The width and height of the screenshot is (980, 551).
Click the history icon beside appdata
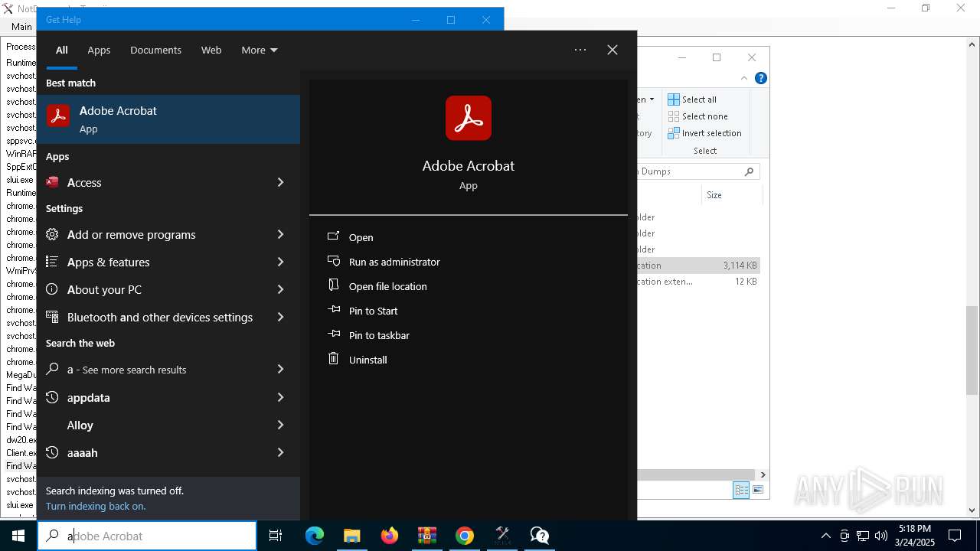52,397
